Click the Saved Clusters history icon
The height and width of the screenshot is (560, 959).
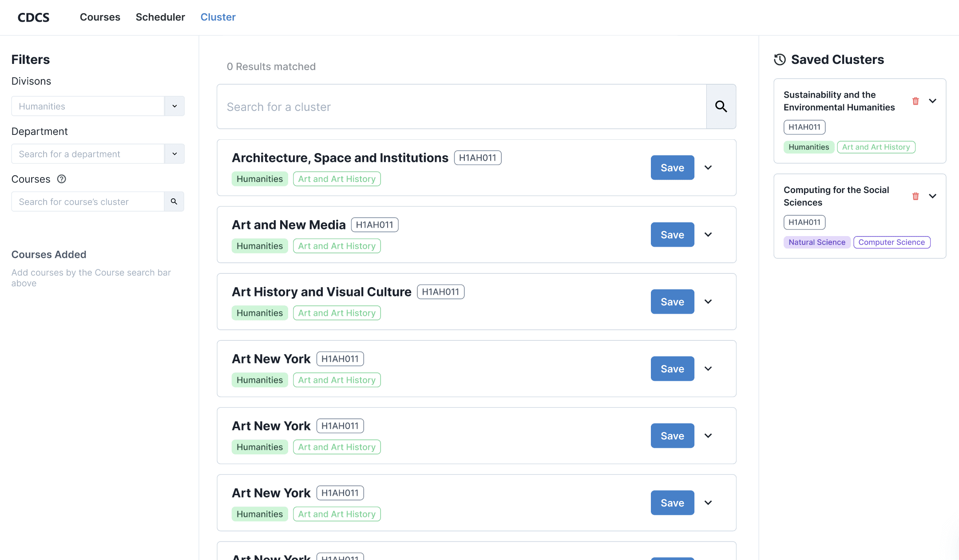[x=780, y=59]
